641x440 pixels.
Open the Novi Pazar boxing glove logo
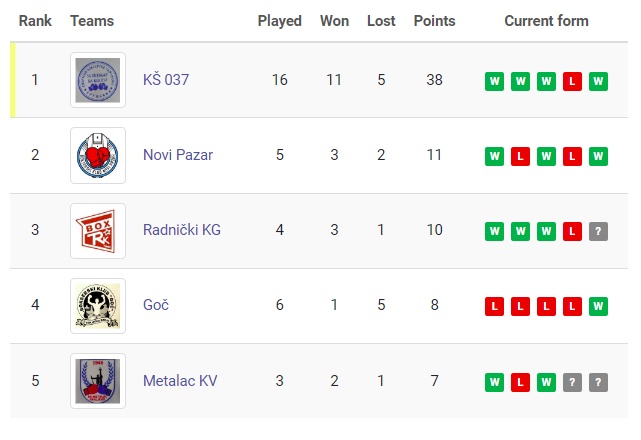tap(98, 155)
